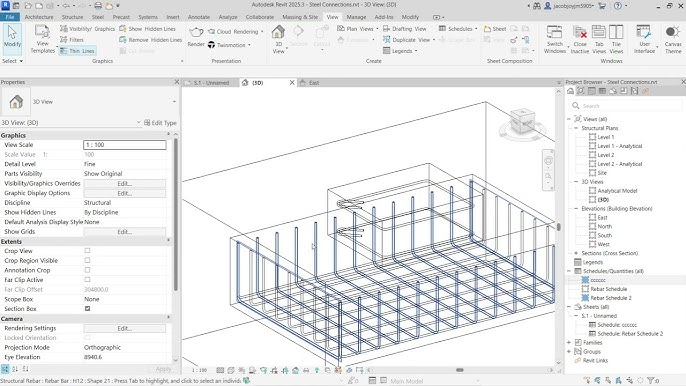Open the 3D View type selector dropdown

[x=175, y=102]
